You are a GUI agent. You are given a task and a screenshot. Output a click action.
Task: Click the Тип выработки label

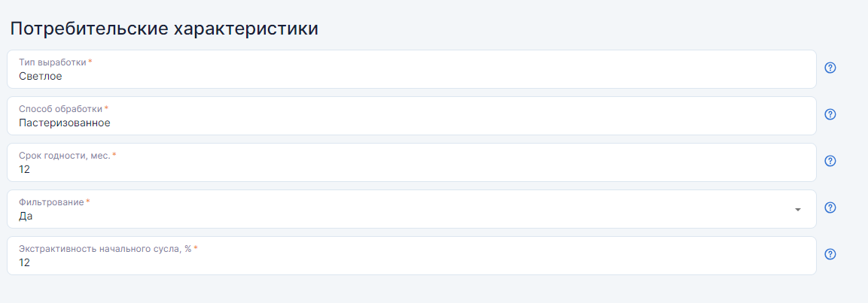(x=53, y=62)
